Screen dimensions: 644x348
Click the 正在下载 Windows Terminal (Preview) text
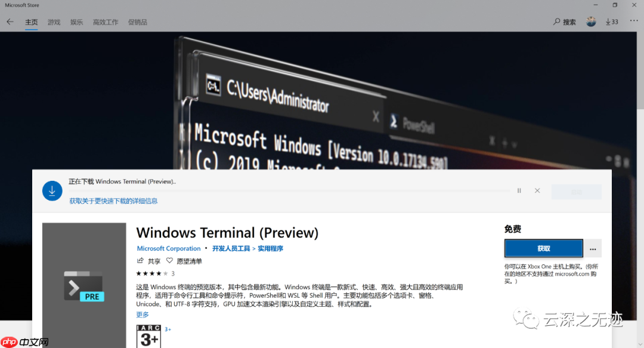point(122,181)
